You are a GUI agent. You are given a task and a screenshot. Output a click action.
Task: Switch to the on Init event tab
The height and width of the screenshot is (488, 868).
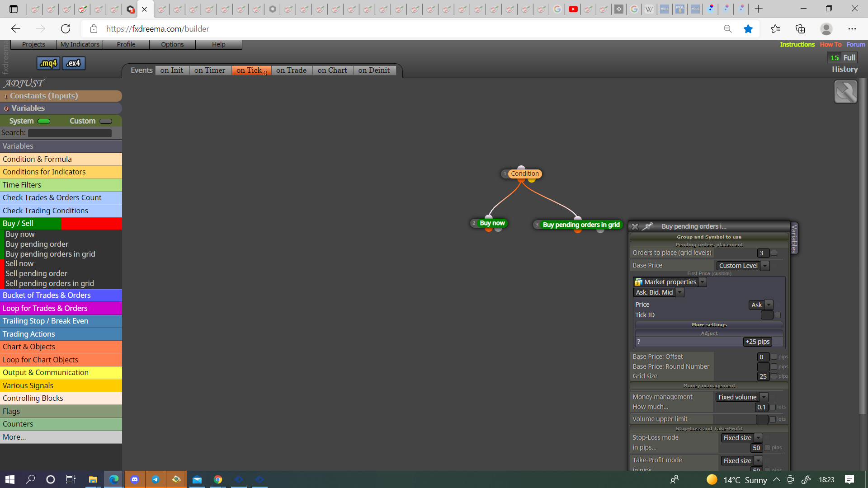(172, 70)
